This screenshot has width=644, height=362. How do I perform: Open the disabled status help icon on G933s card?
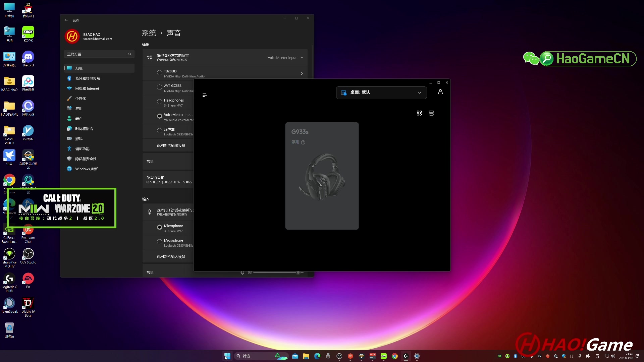click(303, 142)
